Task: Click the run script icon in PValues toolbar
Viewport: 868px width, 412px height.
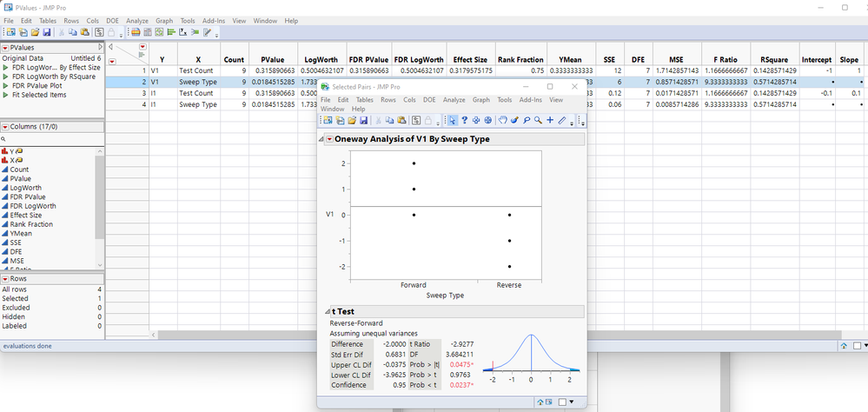Action: click(x=99, y=32)
